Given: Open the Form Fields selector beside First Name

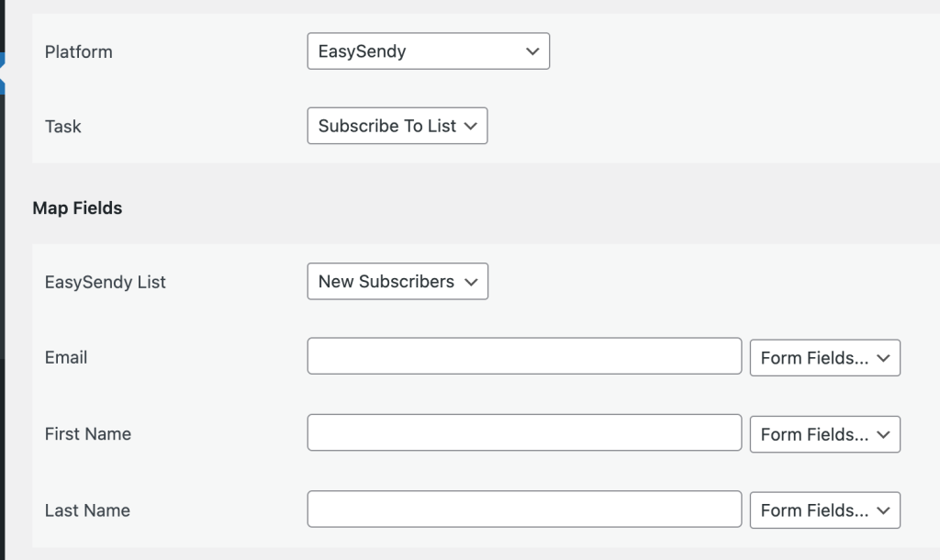Looking at the screenshot, I should [x=823, y=434].
